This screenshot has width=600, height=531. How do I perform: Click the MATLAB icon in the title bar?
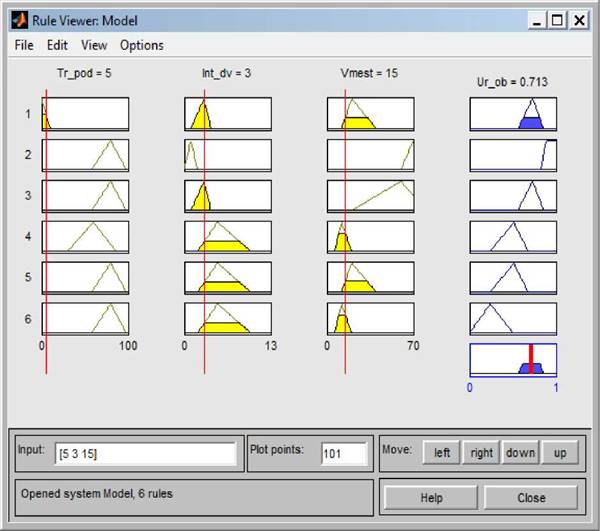click(19, 20)
